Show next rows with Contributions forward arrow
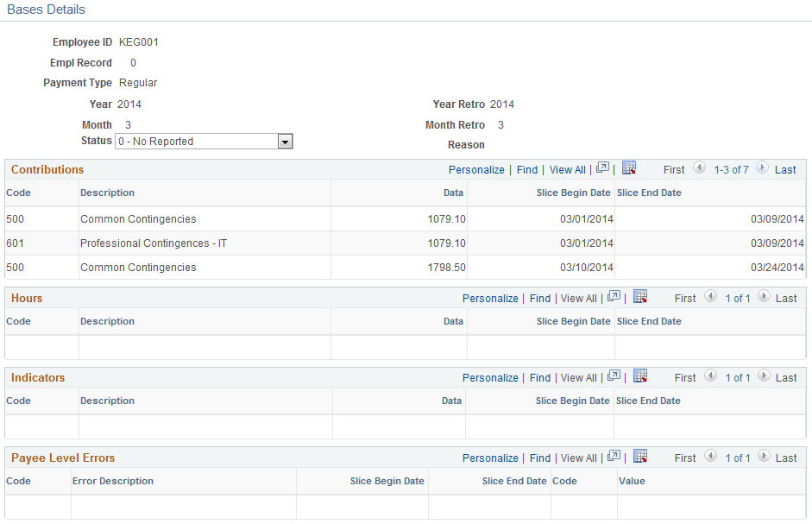The image size is (812, 524). (763, 168)
